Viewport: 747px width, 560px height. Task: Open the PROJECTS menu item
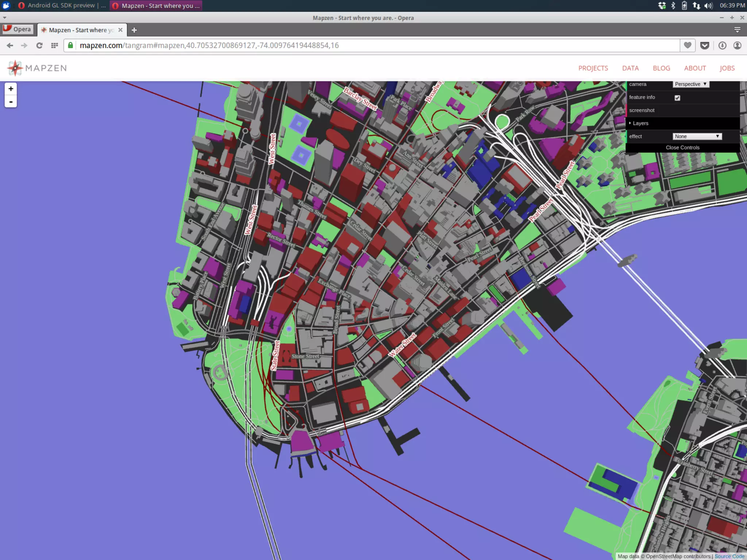tap(593, 68)
